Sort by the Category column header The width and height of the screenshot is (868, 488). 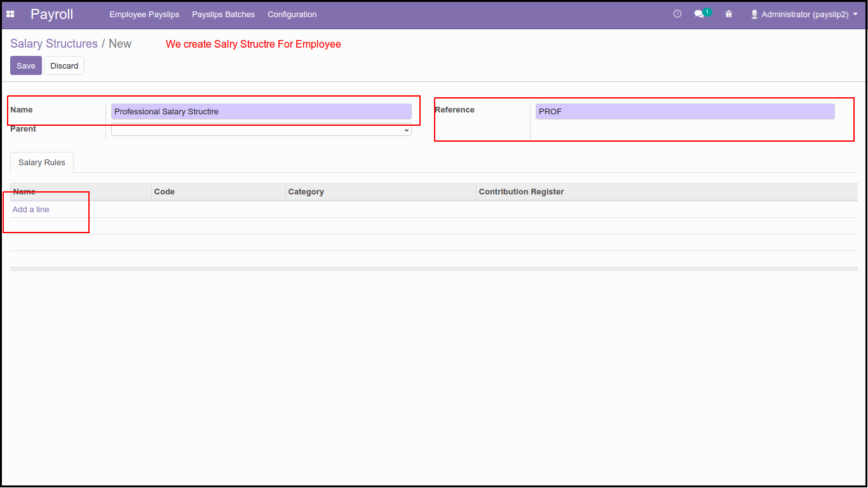381,192
